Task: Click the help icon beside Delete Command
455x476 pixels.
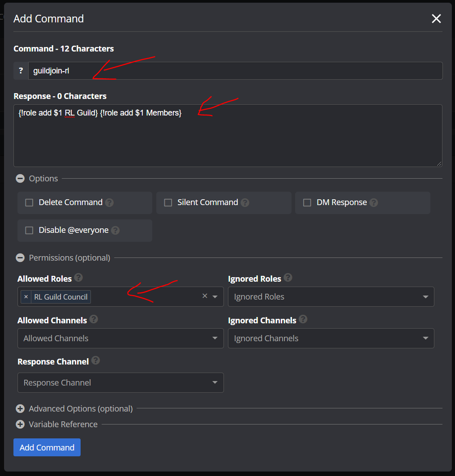Action: click(x=109, y=202)
